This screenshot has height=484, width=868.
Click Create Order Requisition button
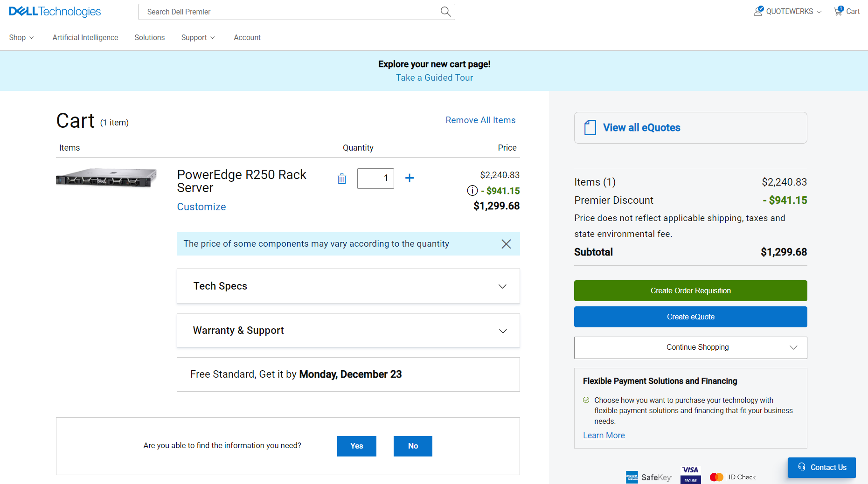tap(690, 290)
